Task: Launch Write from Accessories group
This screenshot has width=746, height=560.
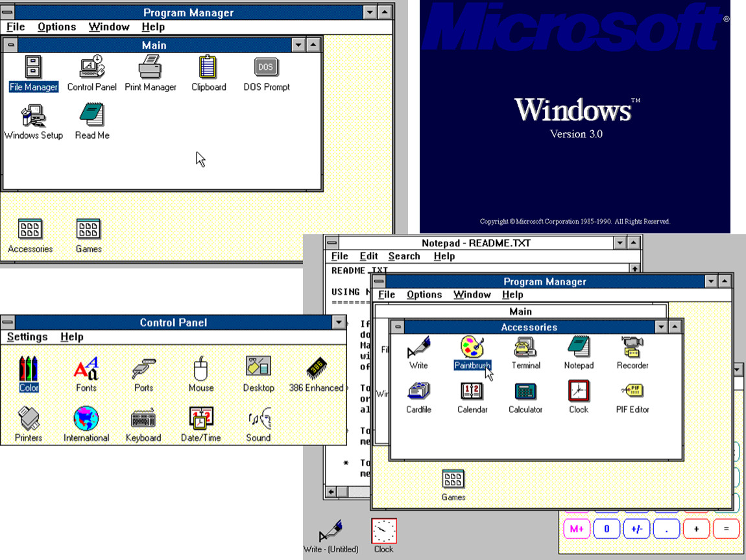Action: click(418, 353)
